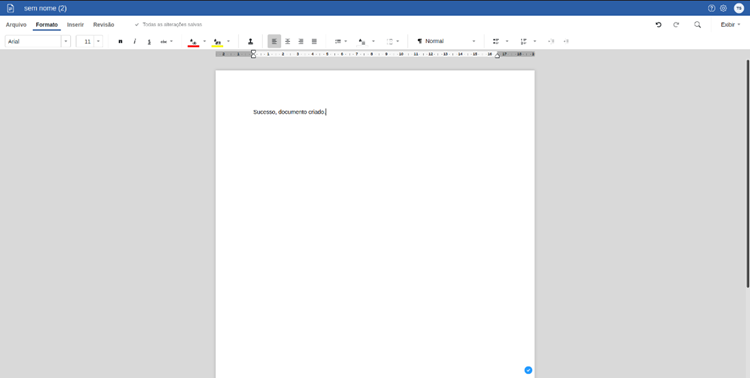Click the line spacing icon
Image resolution: width=750 pixels, height=378 pixels.
[x=338, y=42]
